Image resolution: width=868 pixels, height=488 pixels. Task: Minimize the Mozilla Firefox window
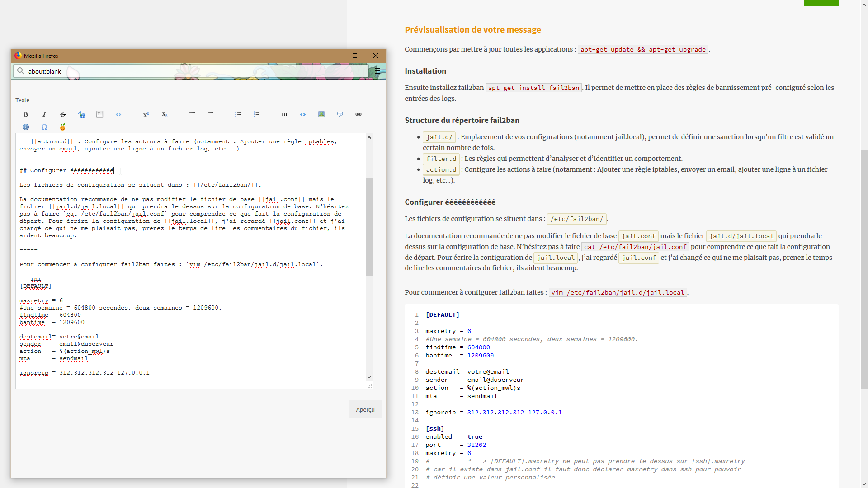coord(335,56)
